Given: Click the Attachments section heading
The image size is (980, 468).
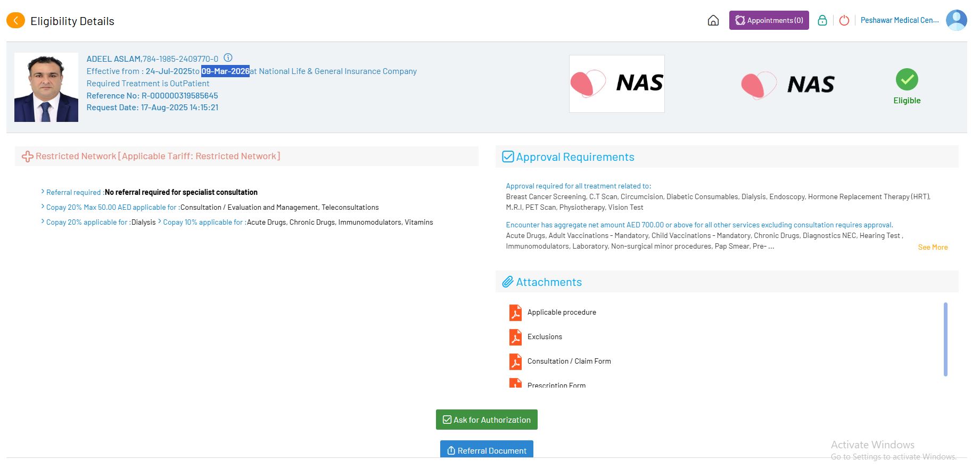Looking at the screenshot, I should (549, 282).
